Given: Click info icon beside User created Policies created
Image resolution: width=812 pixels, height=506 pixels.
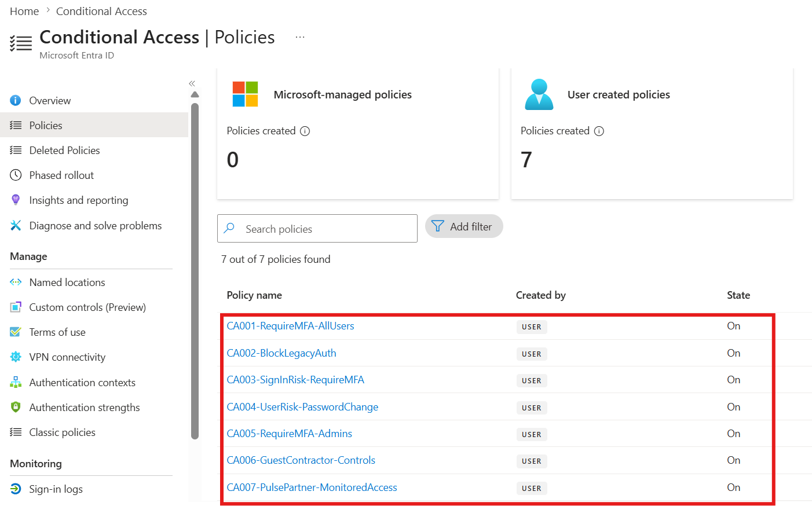Looking at the screenshot, I should point(599,131).
